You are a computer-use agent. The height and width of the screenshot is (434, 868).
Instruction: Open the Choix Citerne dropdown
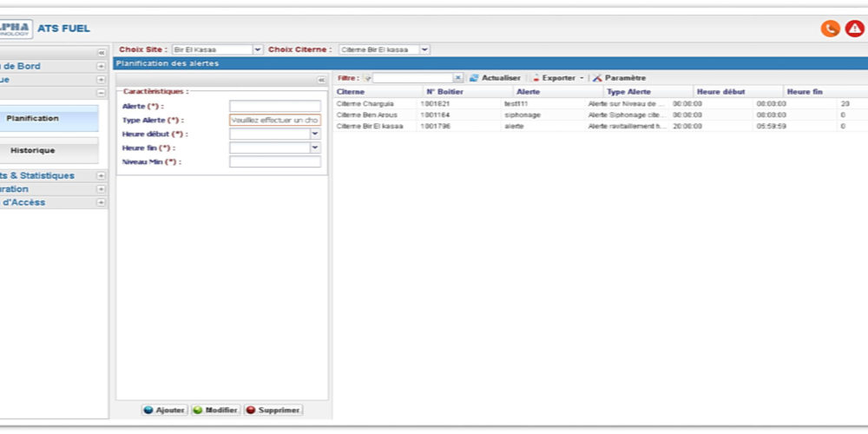pyautogui.click(x=424, y=50)
